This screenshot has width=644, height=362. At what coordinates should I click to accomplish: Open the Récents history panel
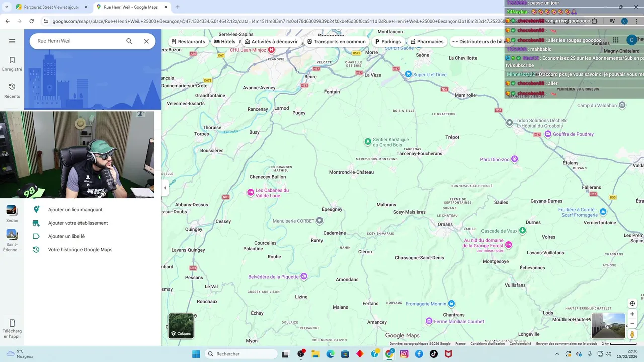12,90
